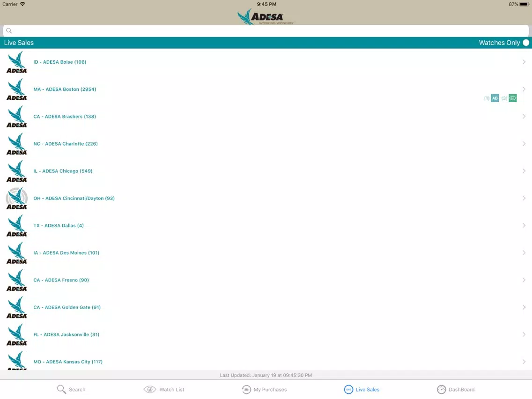The width and height of the screenshot is (532, 399).
Task: Open the ADESA Chicago chevron
Action: [x=524, y=171]
